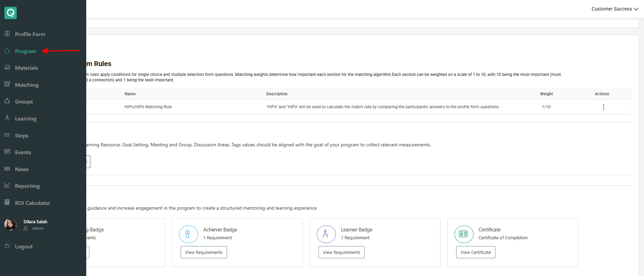Click the Qooper logo icon
The image size is (644, 276).
[11, 13]
